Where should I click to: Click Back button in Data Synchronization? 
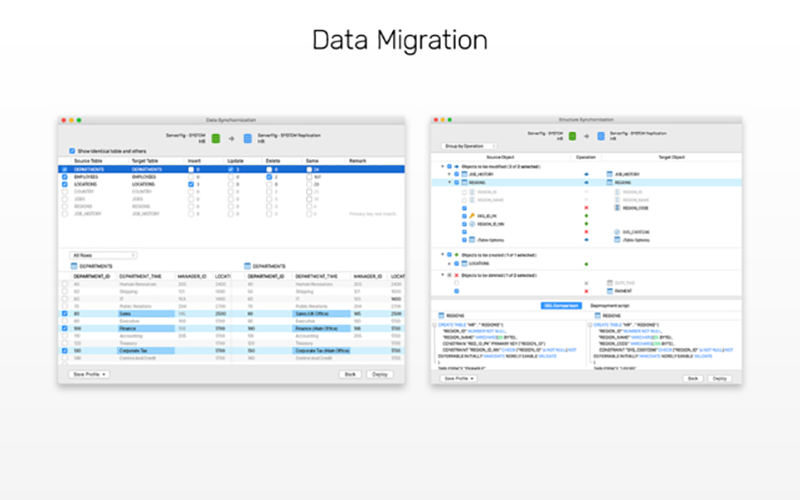pyautogui.click(x=350, y=374)
